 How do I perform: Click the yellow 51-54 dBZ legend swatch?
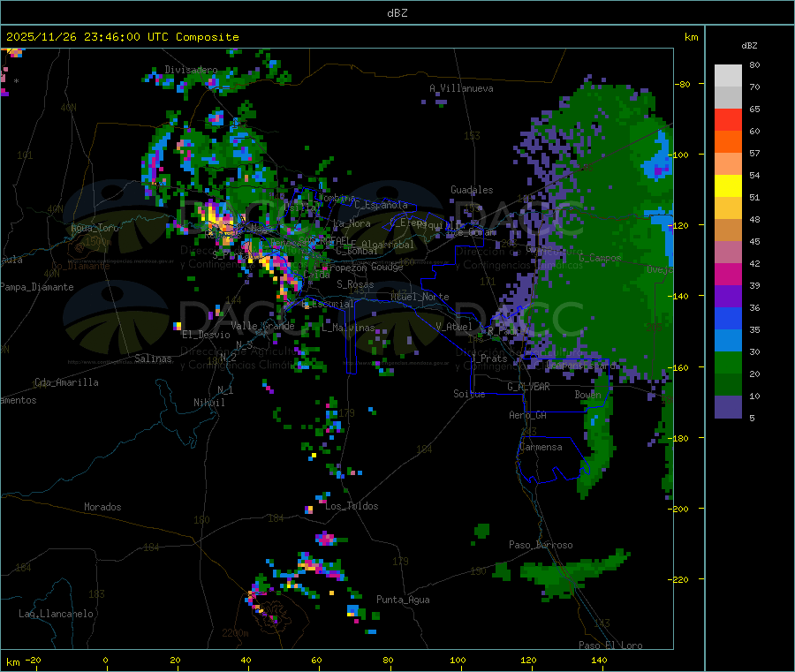(728, 186)
